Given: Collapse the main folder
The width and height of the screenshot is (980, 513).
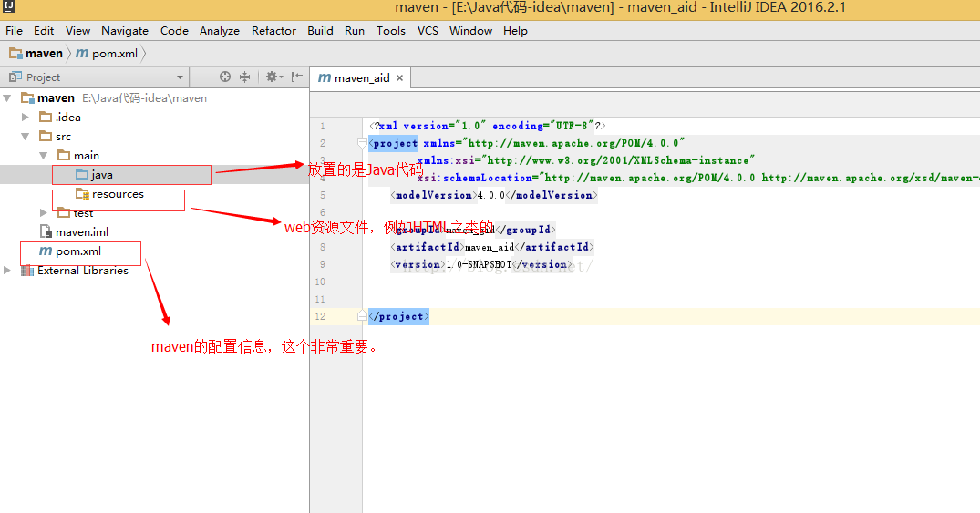Looking at the screenshot, I should click(x=44, y=156).
